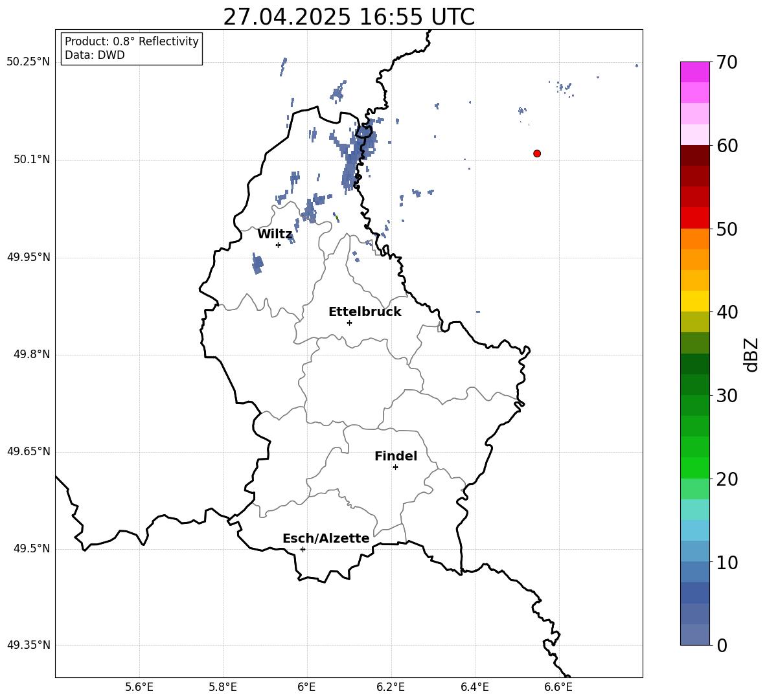The height and width of the screenshot is (700, 767).
Task: Click the 50.25°N latitude label
Action: tap(29, 62)
